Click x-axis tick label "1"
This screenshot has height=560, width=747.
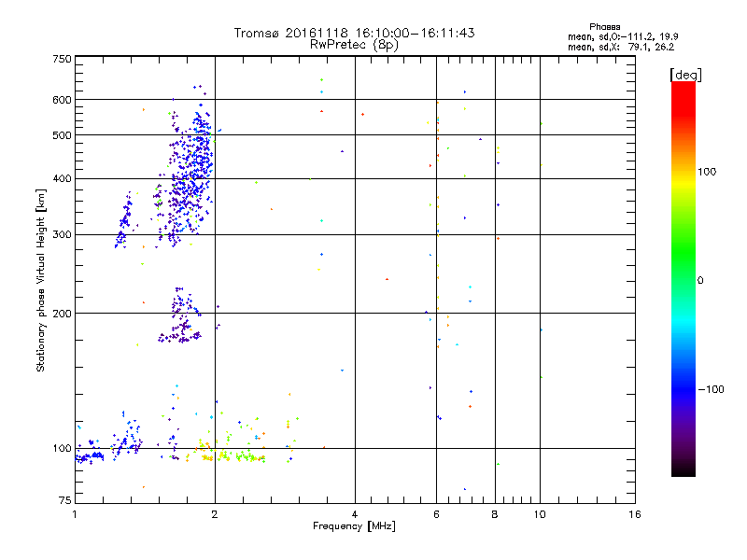point(75,514)
